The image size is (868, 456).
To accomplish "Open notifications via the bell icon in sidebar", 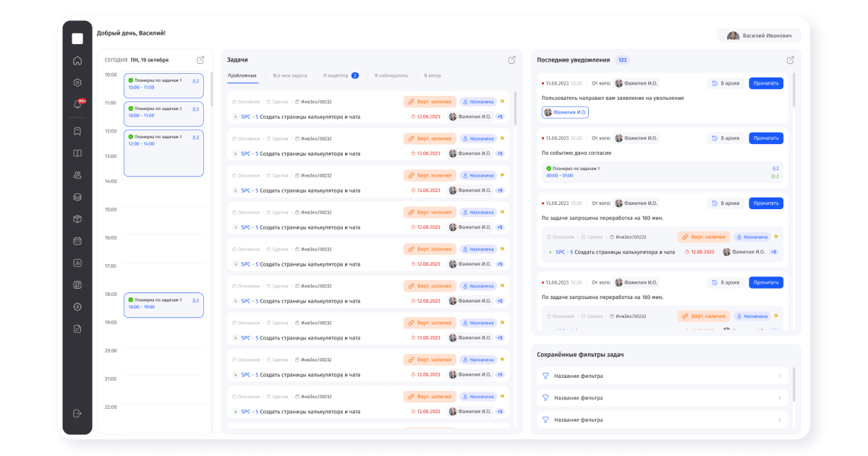I will 77,104.
